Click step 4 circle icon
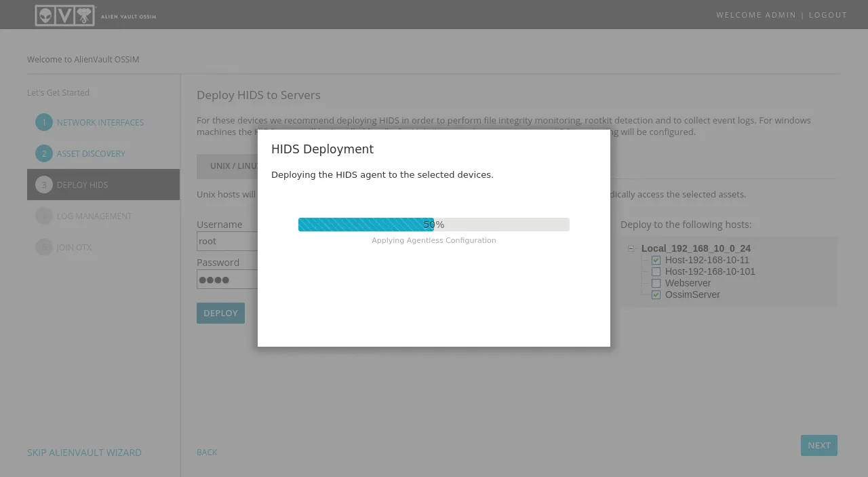This screenshot has height=477, width=868. [x=44, y=216]
